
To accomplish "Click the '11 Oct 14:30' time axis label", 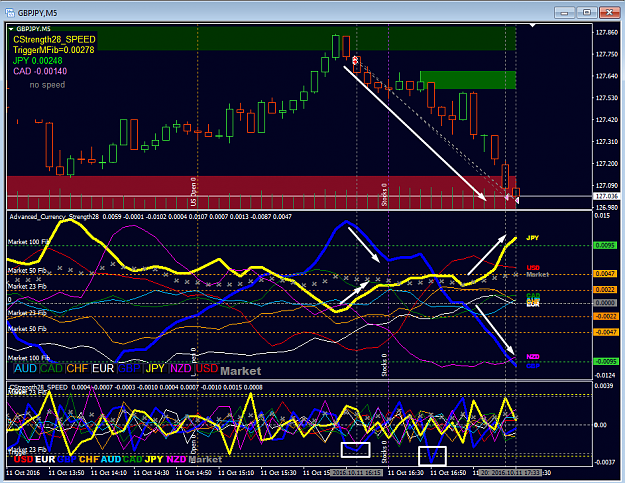I will 151,473.
